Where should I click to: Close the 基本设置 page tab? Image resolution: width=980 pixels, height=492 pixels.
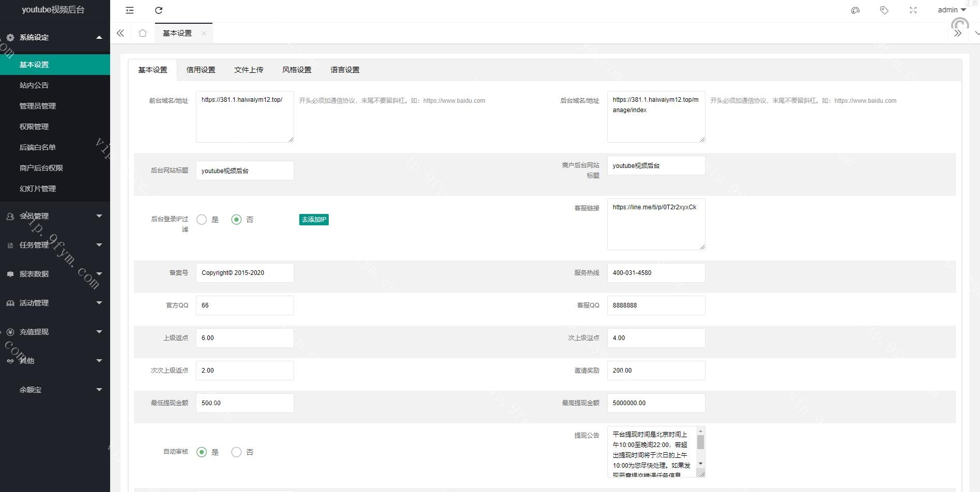(x=204, y=33)
